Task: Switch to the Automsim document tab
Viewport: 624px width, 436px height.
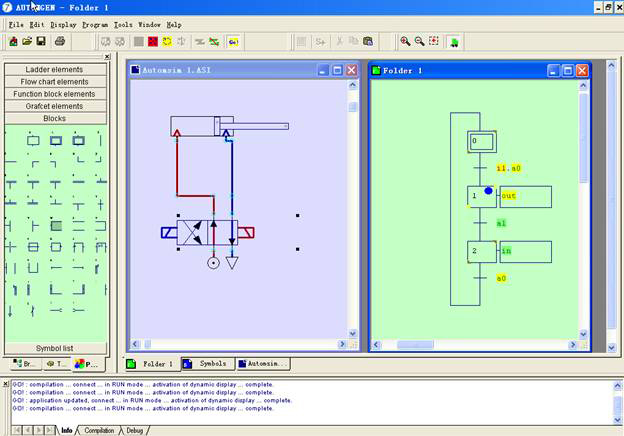Action: [263, 364]
